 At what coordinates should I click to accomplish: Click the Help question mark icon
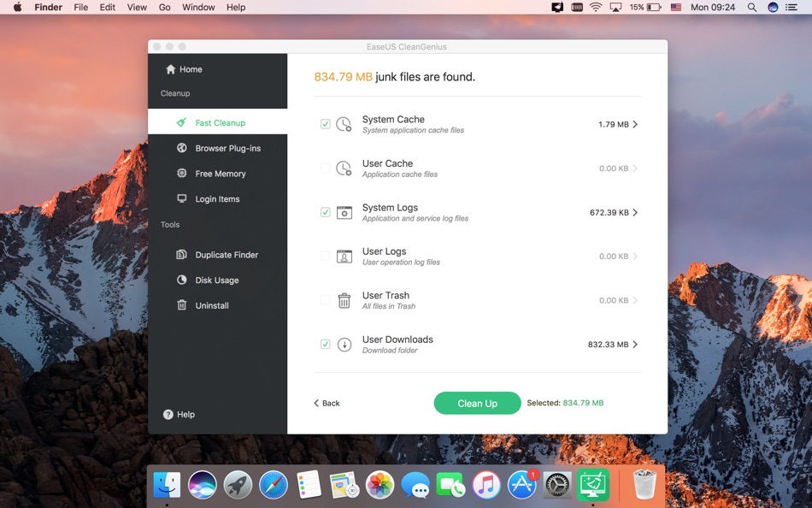pos(168,414)
